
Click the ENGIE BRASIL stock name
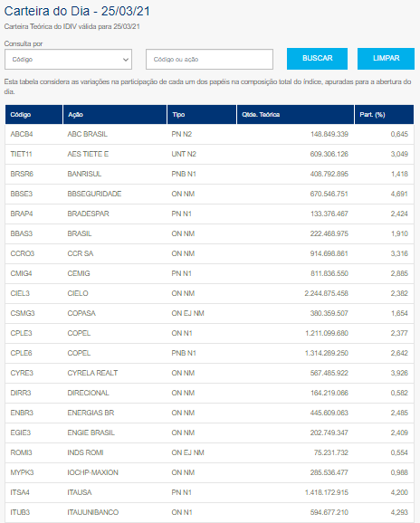pyautogui.click(x=91, y=433)
